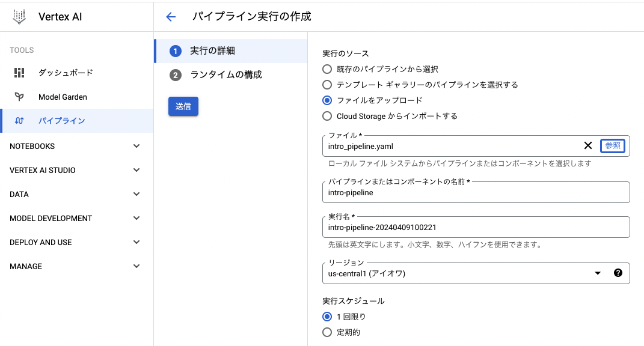644x346 pixels.
Task: Select 定期的 for the run schedule
Action: click(x=327, y=332)
